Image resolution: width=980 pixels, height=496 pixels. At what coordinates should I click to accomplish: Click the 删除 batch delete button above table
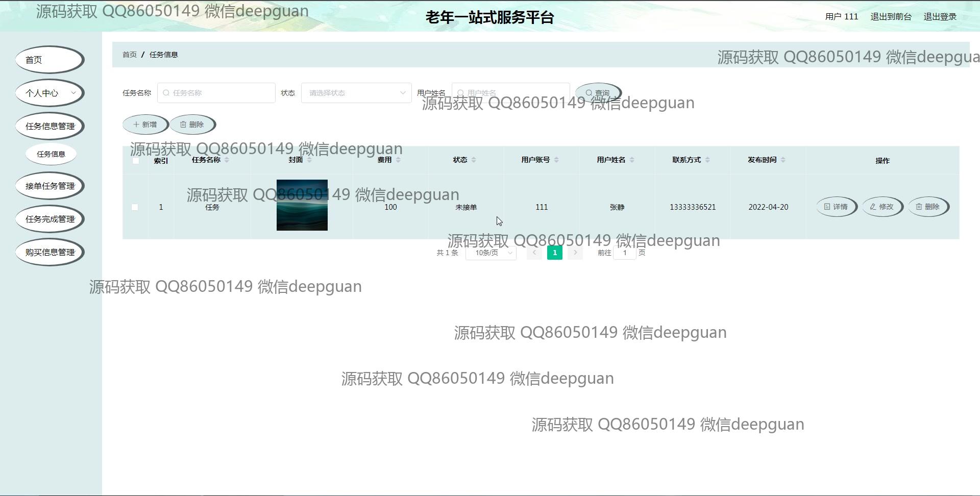pyautogui.click(x=192, y=125)
